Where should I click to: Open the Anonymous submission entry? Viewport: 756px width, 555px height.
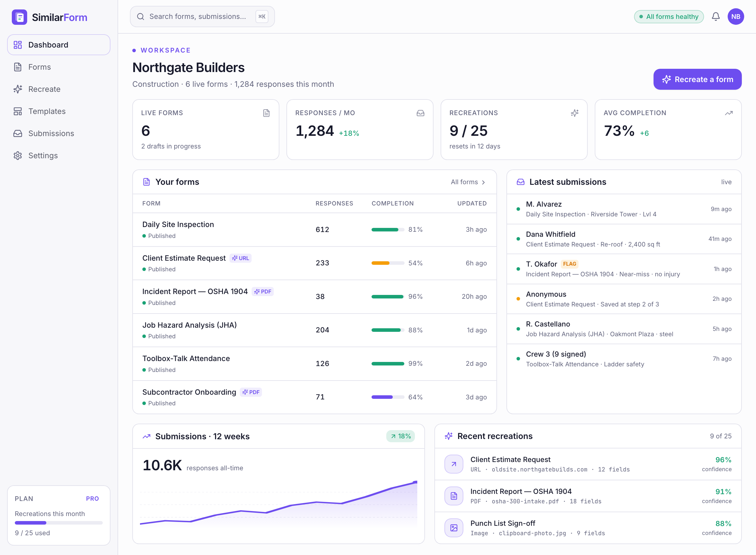click(x=624, y=299)
